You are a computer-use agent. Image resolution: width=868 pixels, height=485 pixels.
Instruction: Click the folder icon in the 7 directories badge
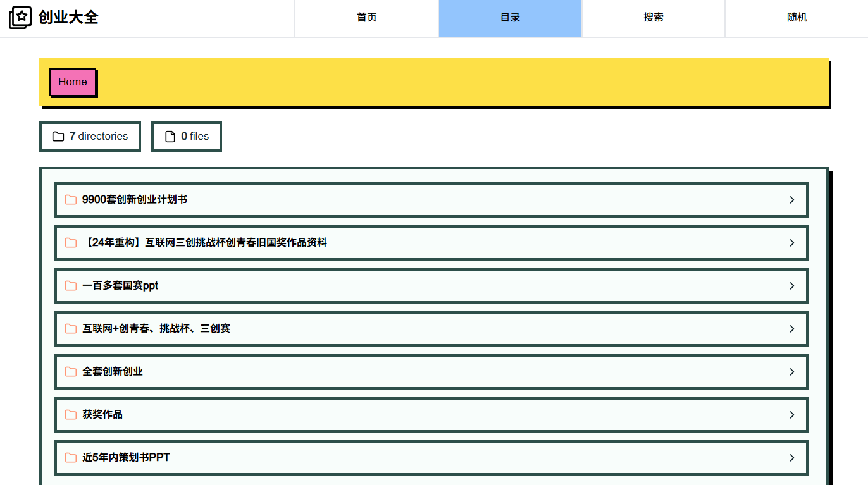tap(58, 136)
